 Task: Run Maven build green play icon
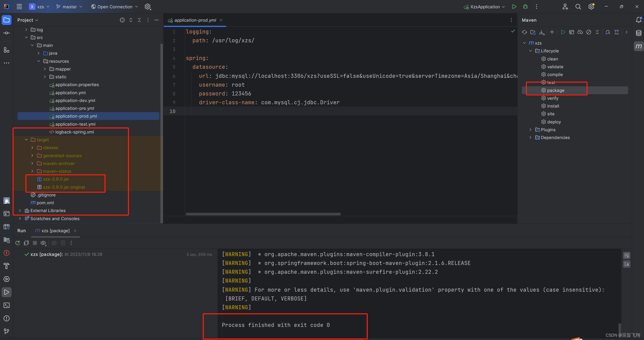click(563, 32)
